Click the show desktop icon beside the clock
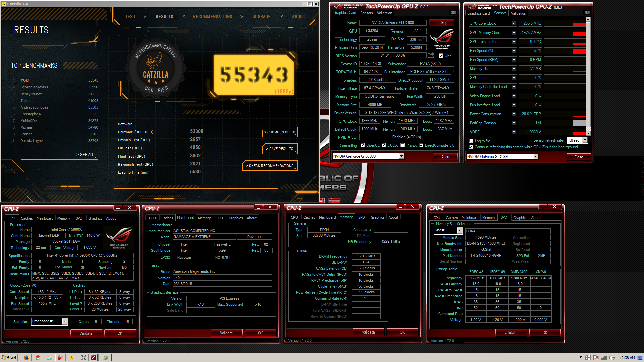Image resolution: width=644 pixels, height=362 pixels. coord(640,358)
